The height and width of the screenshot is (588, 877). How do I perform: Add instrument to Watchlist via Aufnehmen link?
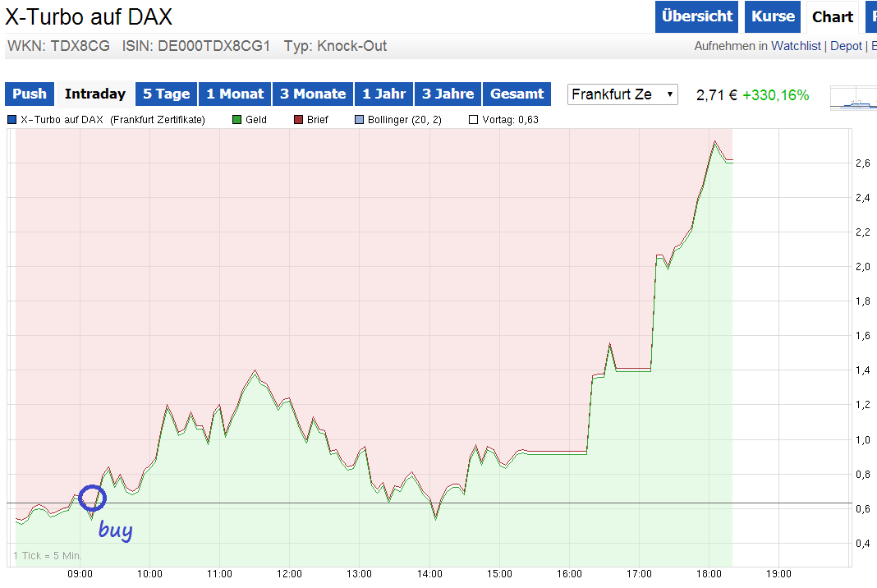tap(796, 46)
